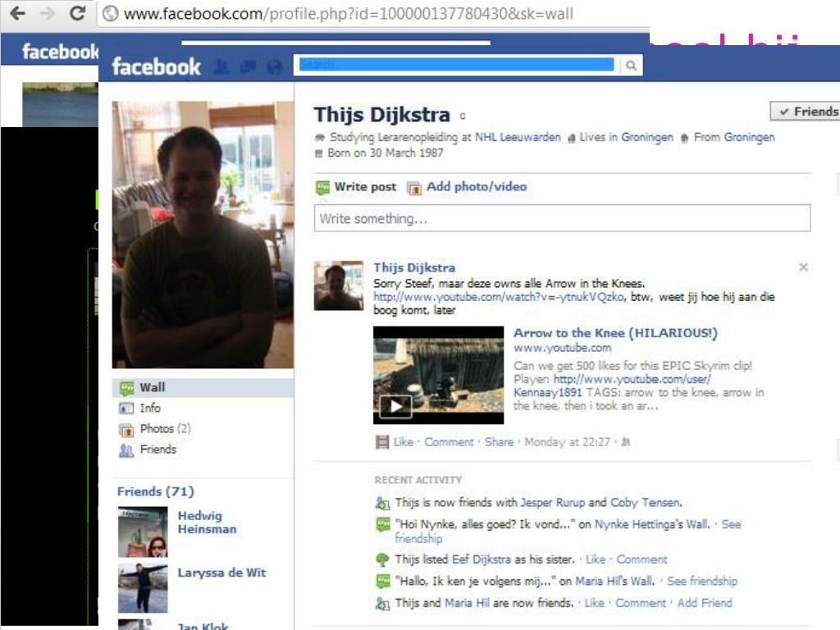
Task: Open the friend requests icon in header
Action: pyautogui.click(x=221, y=66)
